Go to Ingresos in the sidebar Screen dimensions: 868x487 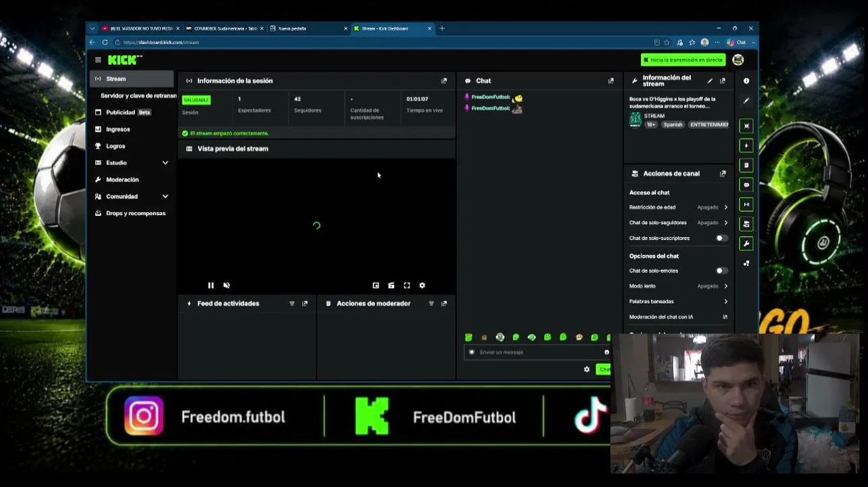(x=132, y=129)
